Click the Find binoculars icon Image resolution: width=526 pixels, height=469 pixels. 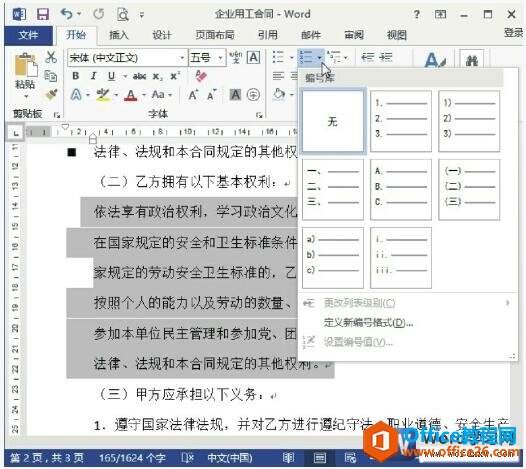[471, 60]
